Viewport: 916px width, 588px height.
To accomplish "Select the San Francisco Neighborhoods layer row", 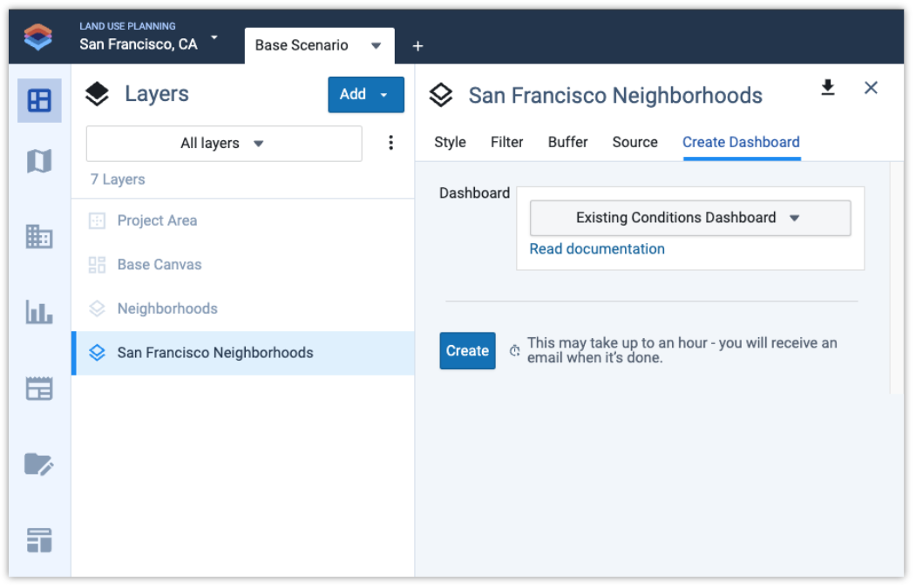I will tap(243, 353).
